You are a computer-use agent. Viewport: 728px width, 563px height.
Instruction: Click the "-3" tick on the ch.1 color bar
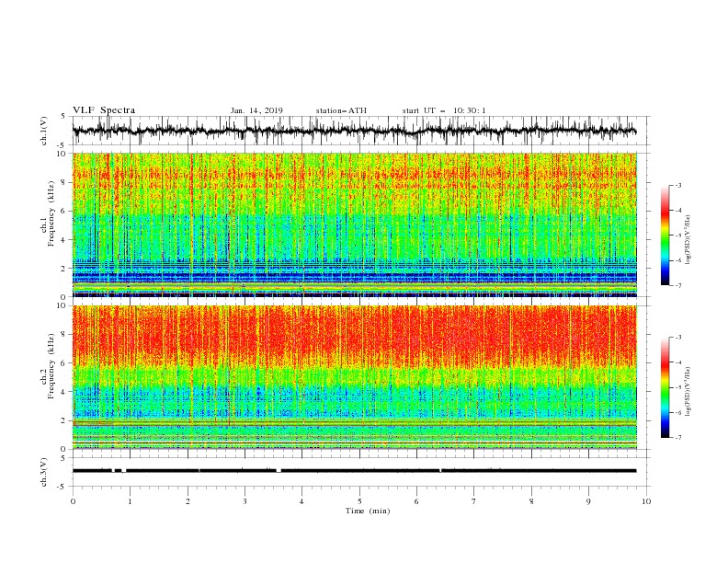tap(678, 185)
